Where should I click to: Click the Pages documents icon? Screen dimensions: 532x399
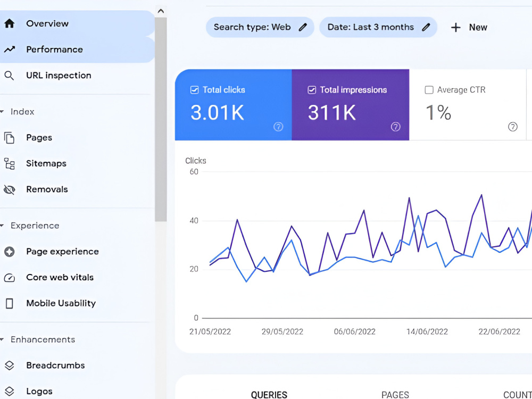[9, 138]
